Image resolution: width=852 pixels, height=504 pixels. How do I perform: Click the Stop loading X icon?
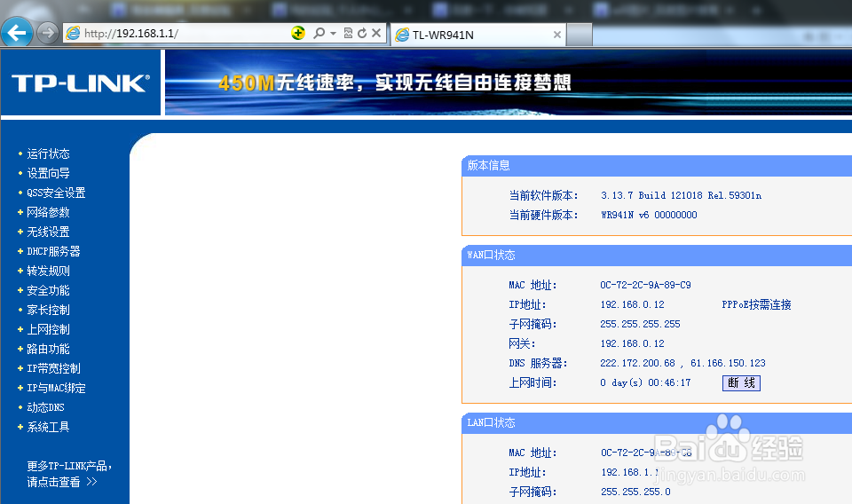coord(376,33)
